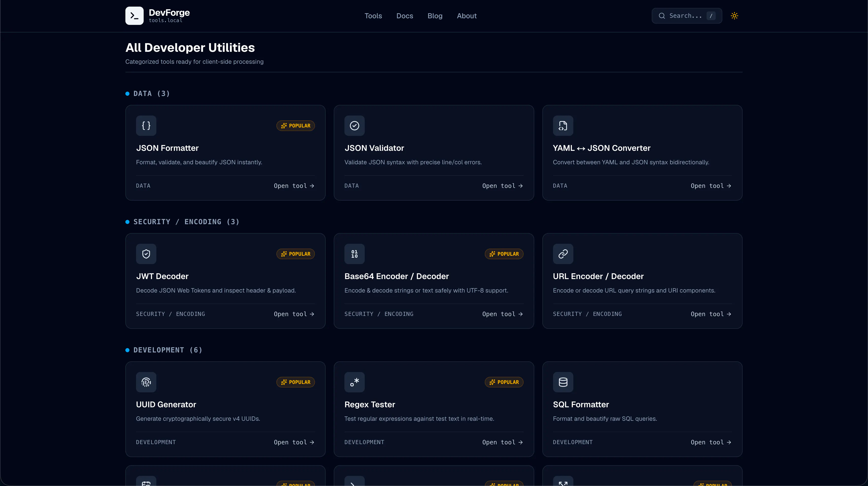This screenshot has height=486, width=868.
Task: Click the URL Encoder chain-link icon
Action: 563,254
